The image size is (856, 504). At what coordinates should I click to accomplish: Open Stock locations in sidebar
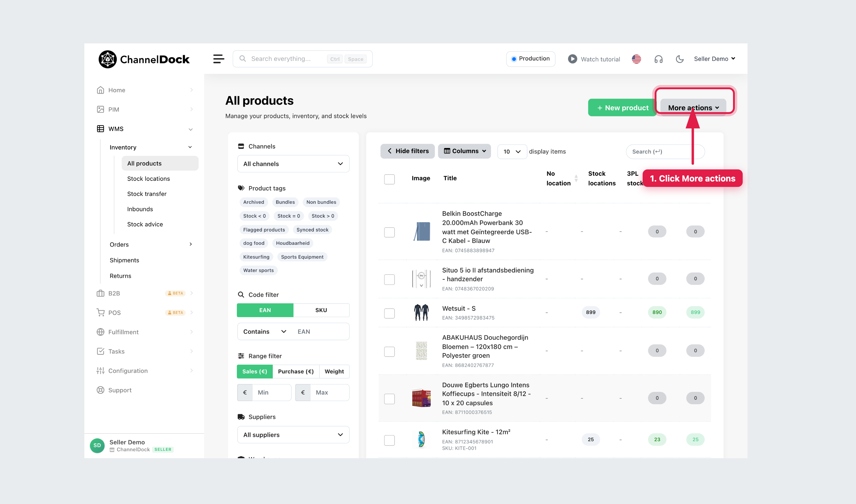click(148, 179)
